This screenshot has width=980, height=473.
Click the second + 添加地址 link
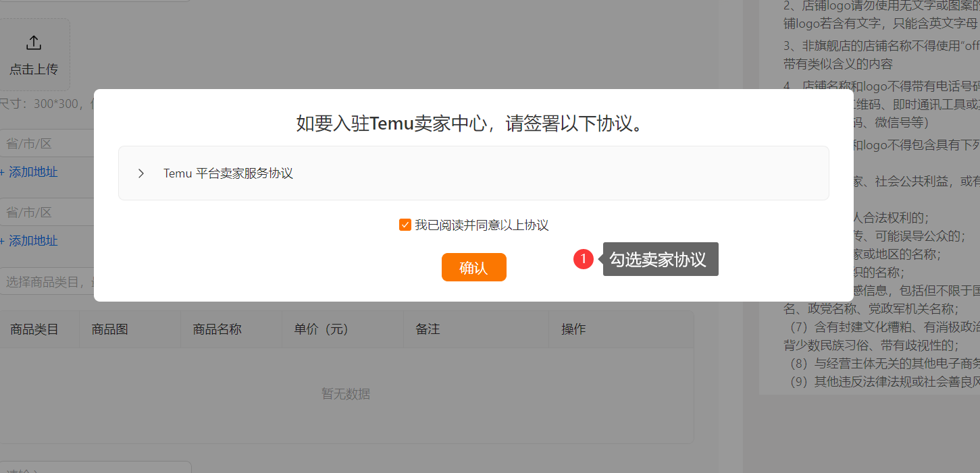(x=28, y=241)
